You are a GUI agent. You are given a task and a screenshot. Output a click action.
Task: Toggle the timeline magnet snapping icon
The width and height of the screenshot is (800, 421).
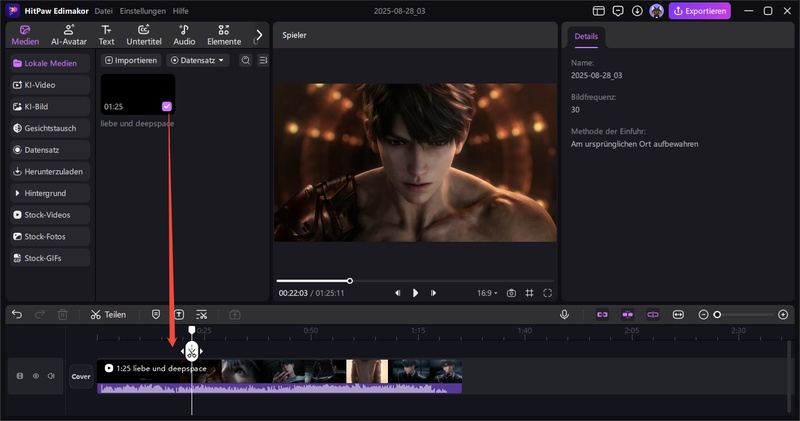[x=628, y=314]
